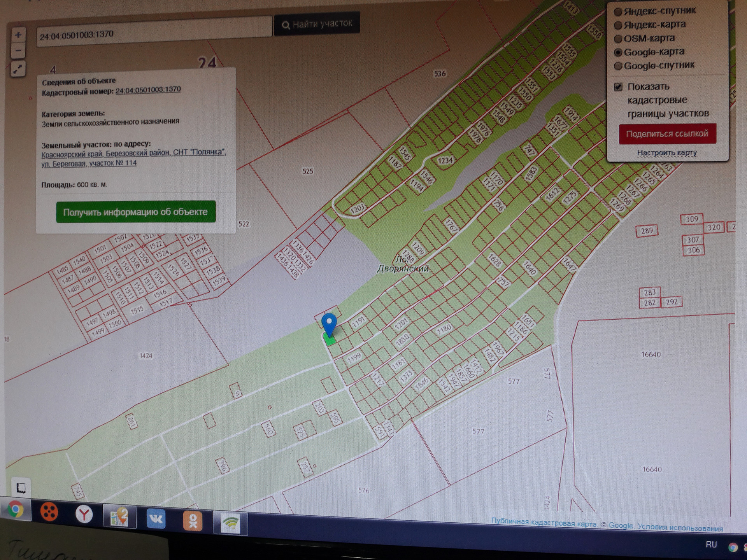The image size is (747, 560).
Task: Open Chrome from the taskbar
Action: point(16,509)
